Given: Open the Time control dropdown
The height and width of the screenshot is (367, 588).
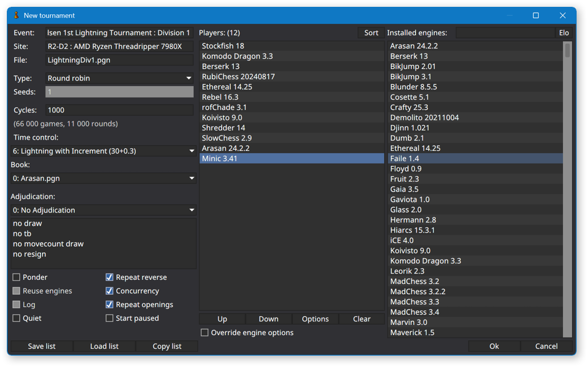Looking at the screenshot, I should (104, 151).
